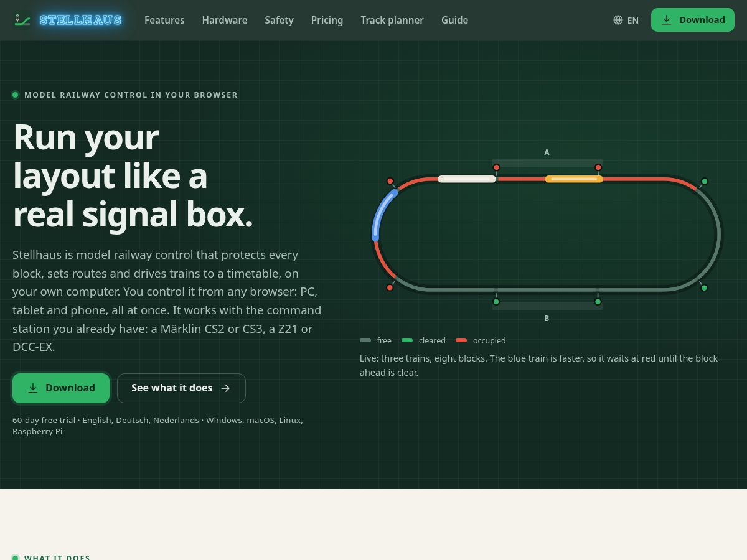This screenshot has height=560, width=747.
Task: Click the occupied legend red swatch
Action: point(461,340)
